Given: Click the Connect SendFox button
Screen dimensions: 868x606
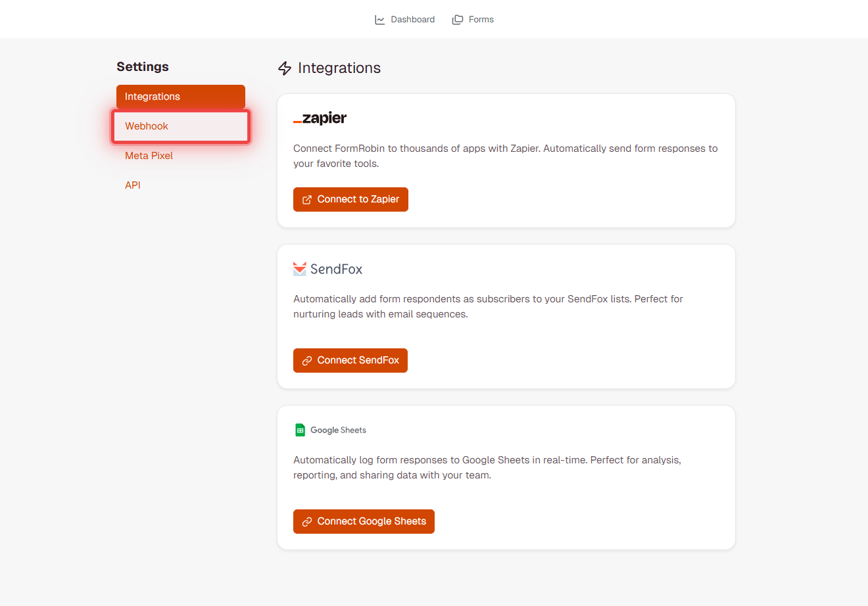Looking at the screenshot, I should click(x=350, y=360).
